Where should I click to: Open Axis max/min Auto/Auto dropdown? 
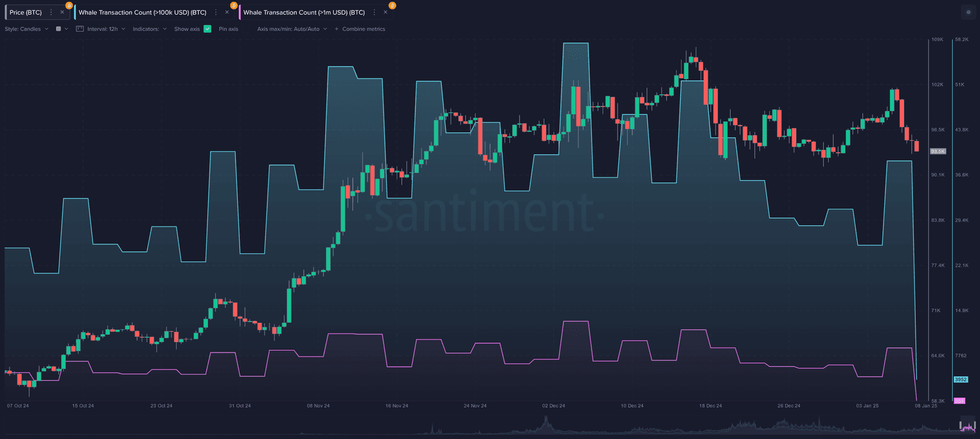click(x=292, y=29)
